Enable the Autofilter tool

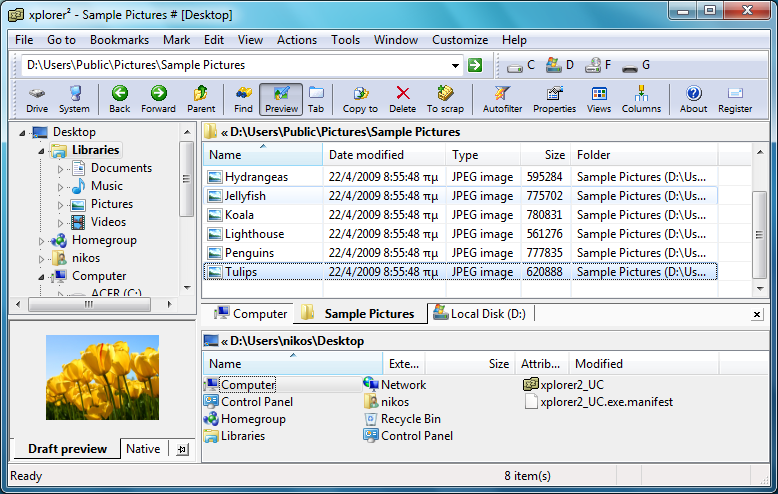pyautogui.click(x=502, y=99)
